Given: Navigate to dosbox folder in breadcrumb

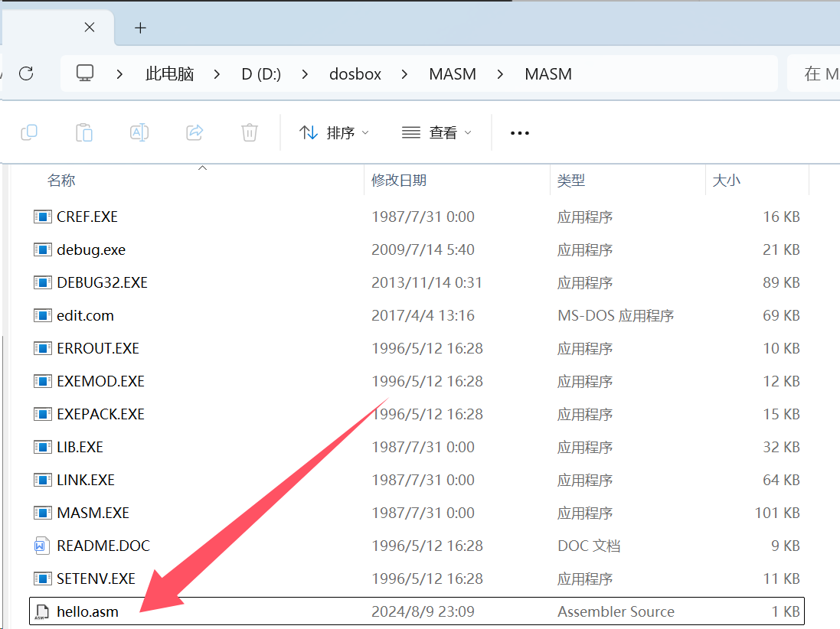Looking at the screenshot, I should [x=355, y=74].
